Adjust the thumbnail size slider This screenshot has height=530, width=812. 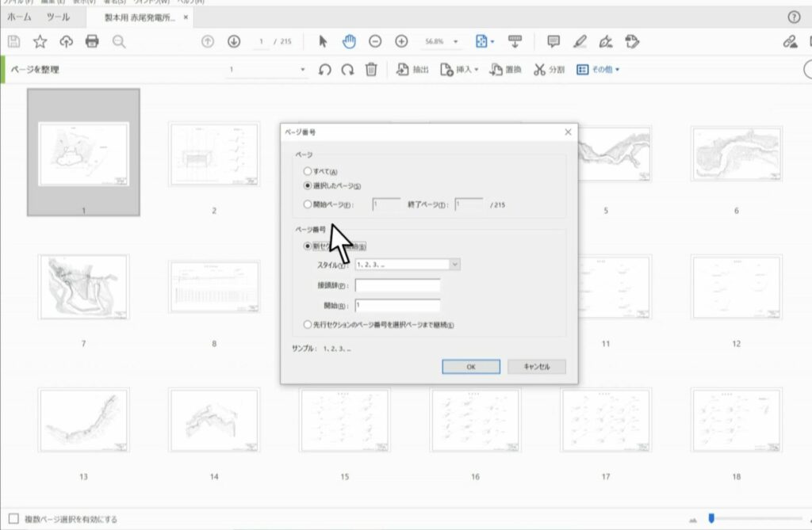pos(711,518)
